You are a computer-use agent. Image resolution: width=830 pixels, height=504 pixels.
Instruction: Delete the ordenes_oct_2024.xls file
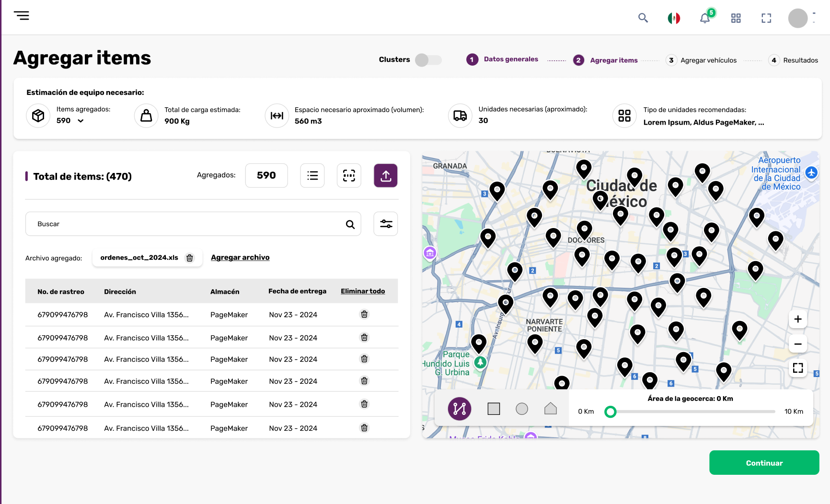pyautogui.click(x=190, y=258)
